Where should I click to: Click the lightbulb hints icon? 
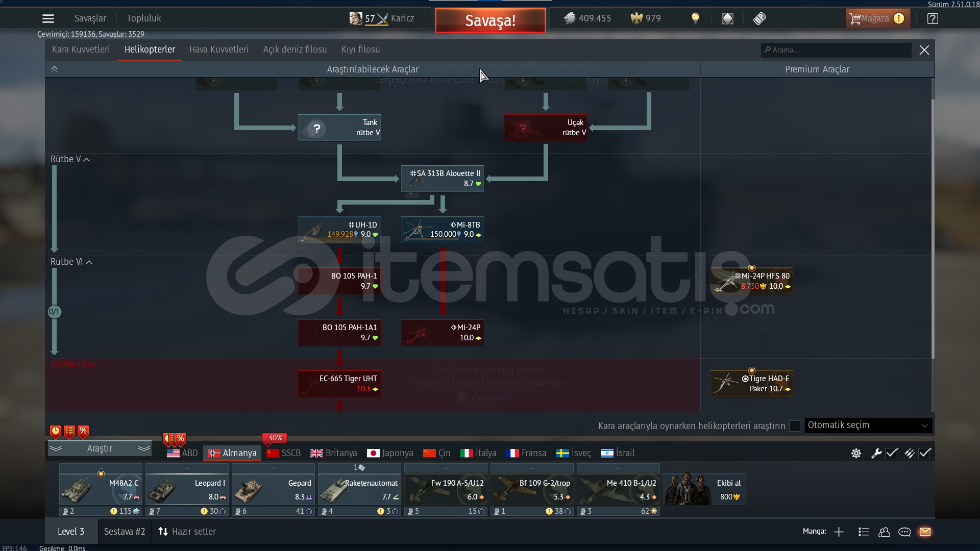coord(695,18)
